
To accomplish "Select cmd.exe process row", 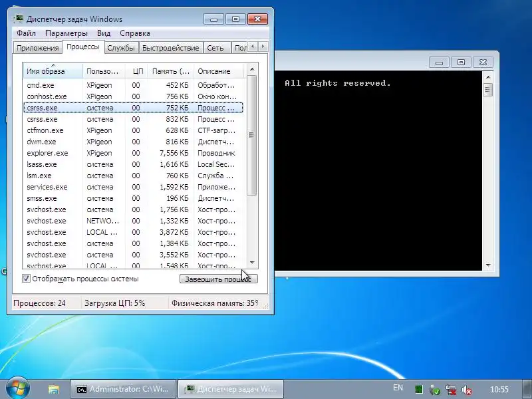I will point(134,85).
